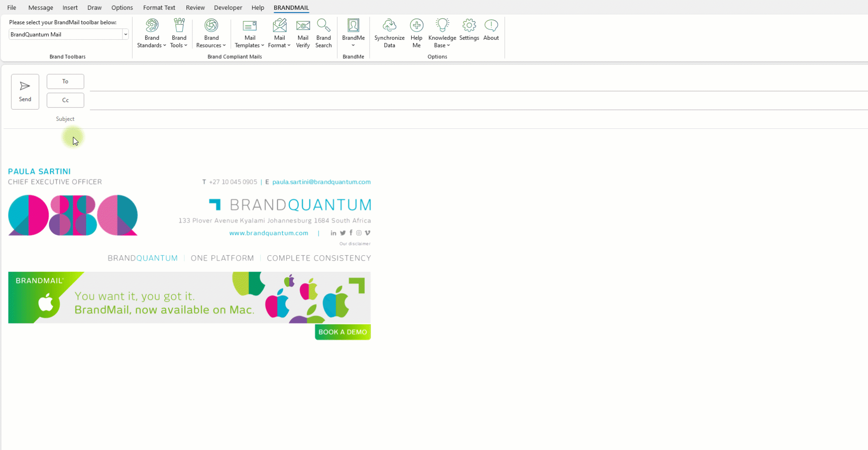Screen dimensions: 868x450
Task: Run Mail Verify on this message
Action: [x=303, y=33]
